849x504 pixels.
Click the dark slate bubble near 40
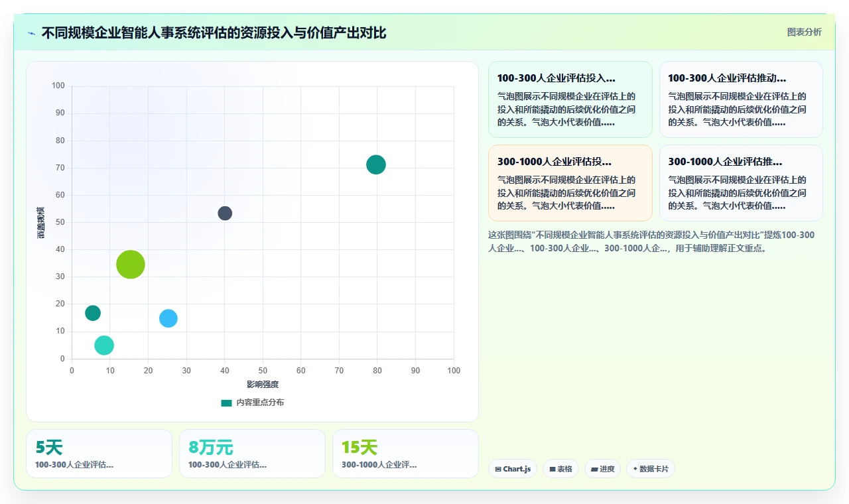225,214
